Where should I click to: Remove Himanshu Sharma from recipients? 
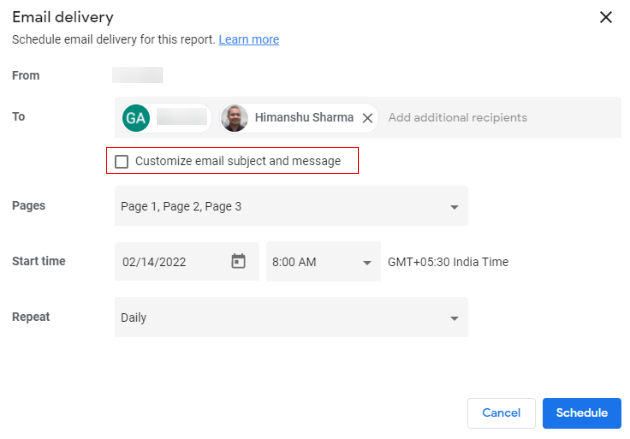coord(367,118)
